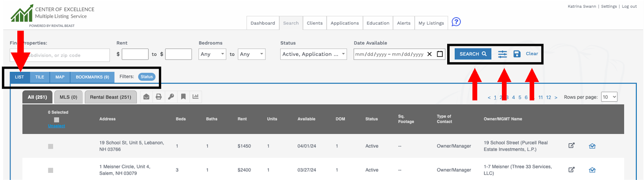This screenshot has height=180, width=644.
Task: Click previous page arrow in pagination
Action: tap(489, 97)
